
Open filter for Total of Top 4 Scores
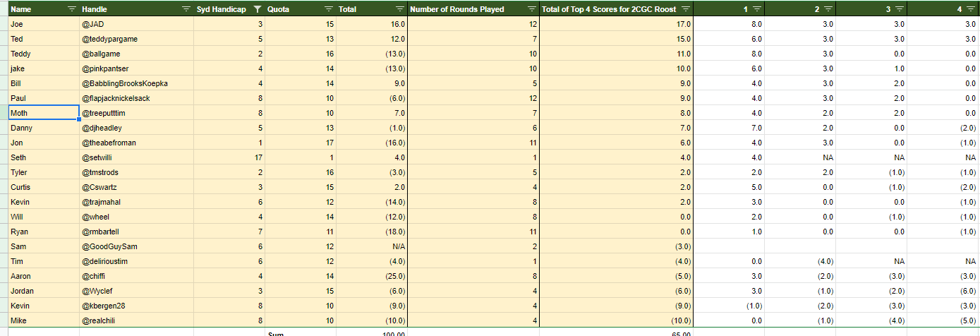click(684, 9)
